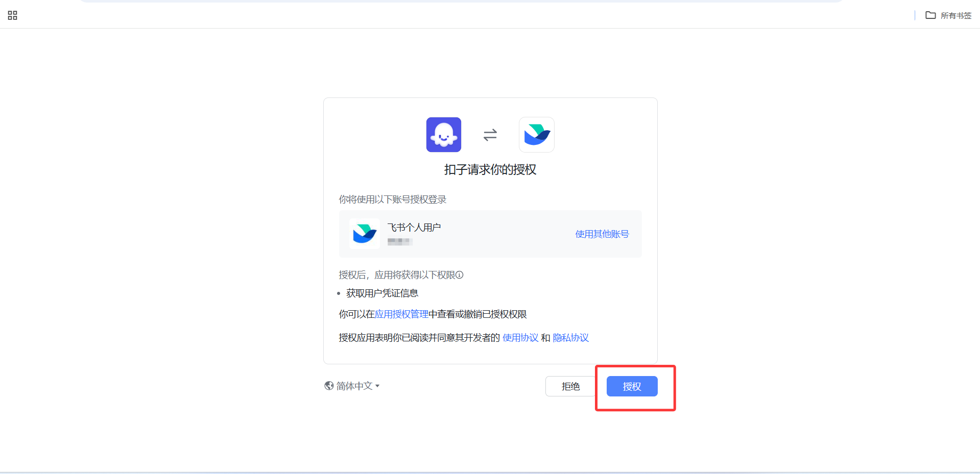
Task: Click the Feishu logo beside the swap arrows
Action: coord(537,135)
